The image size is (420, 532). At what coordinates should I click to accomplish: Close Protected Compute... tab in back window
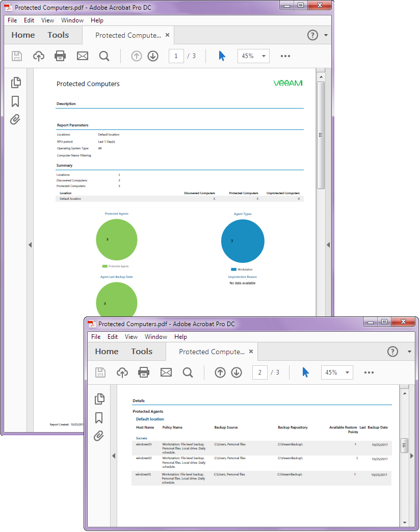167,35
